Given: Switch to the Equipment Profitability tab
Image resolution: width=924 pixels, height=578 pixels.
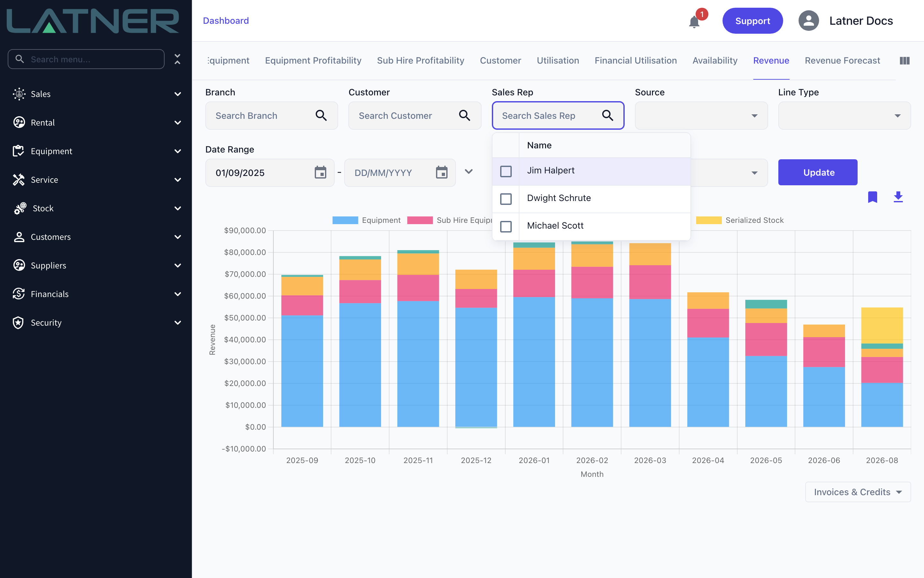Looking at the screenshot, I should [313, 60].
